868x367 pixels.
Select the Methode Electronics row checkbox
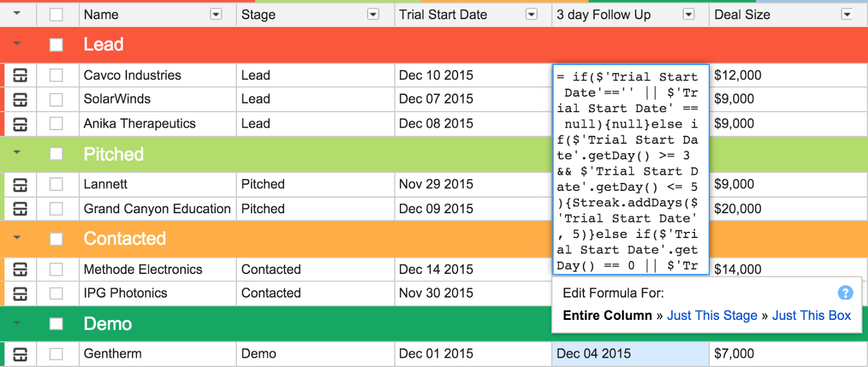[56, 270]
